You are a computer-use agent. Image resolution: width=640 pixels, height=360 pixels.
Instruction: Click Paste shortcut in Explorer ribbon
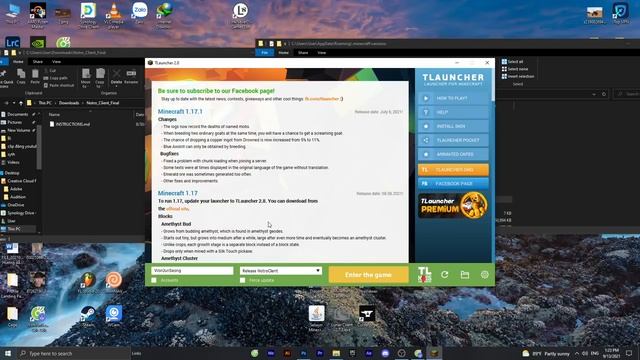click(x=59, y=85)
